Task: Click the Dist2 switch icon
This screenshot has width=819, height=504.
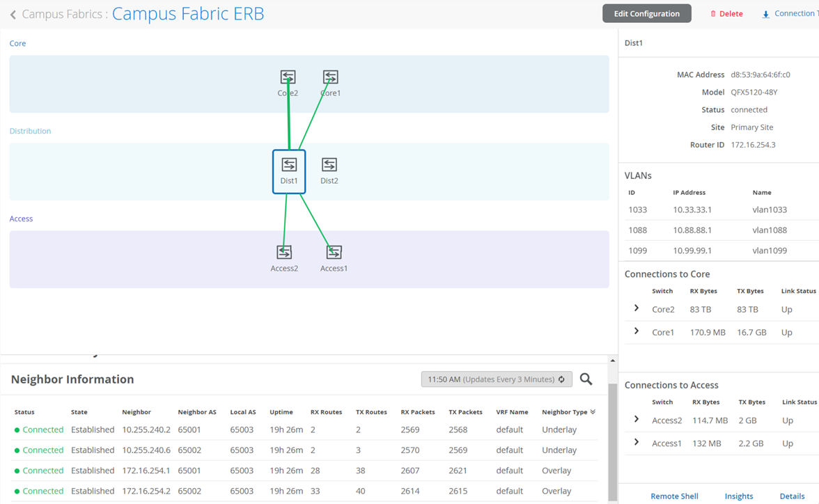Action: (329, 165)
